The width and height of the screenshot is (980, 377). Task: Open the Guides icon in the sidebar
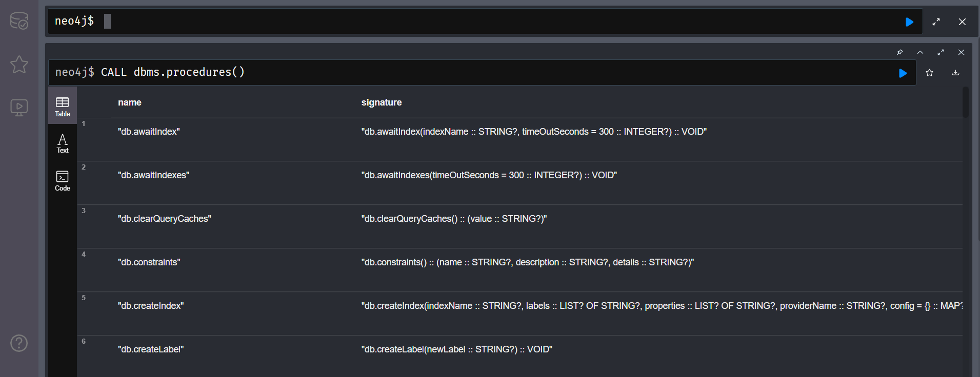(x=19, y=108)
